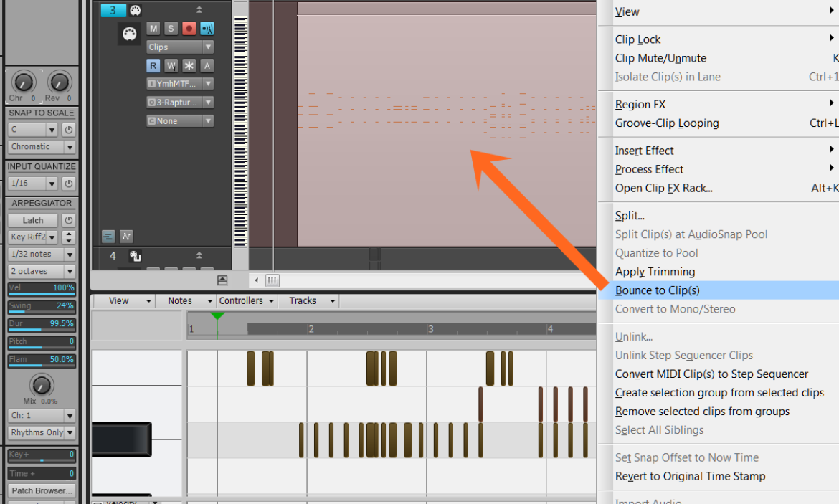Click the restore arrow on track 4 header

tap(199, 256)
